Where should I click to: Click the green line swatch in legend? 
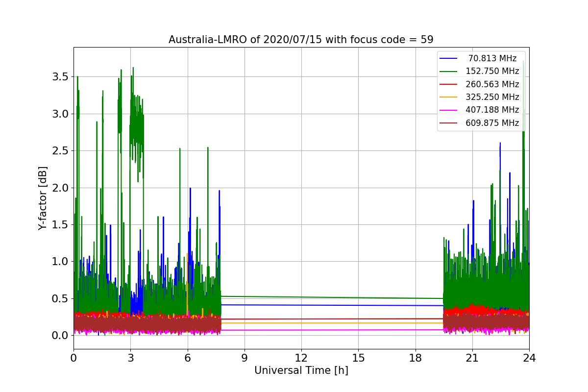pyautogui.click(x=449, y=72)
